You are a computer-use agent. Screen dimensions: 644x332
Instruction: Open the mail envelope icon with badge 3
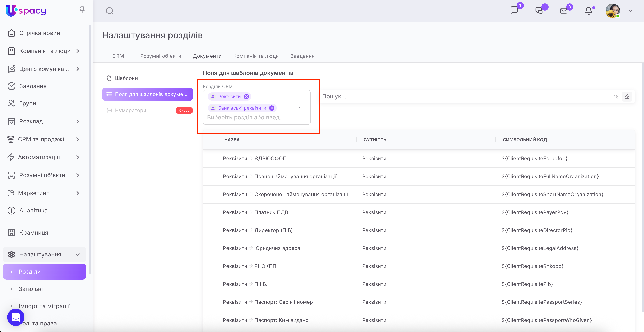564,11
